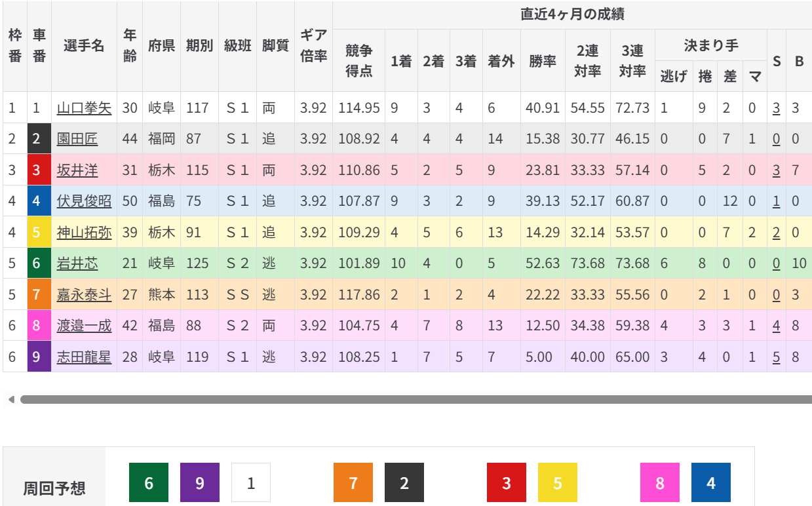Click green 6 badge in 周回予想 row
This screenshot has width=812, height=506.
(x=149, y=483)
